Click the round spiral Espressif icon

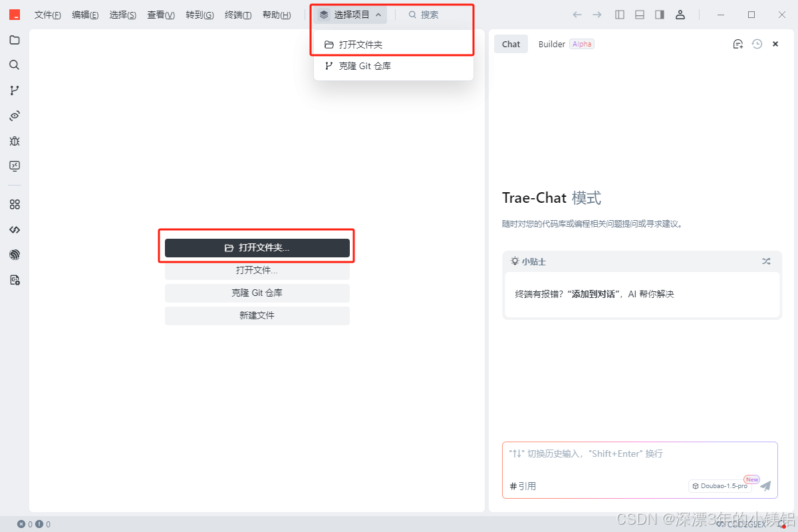coord(14,255)
